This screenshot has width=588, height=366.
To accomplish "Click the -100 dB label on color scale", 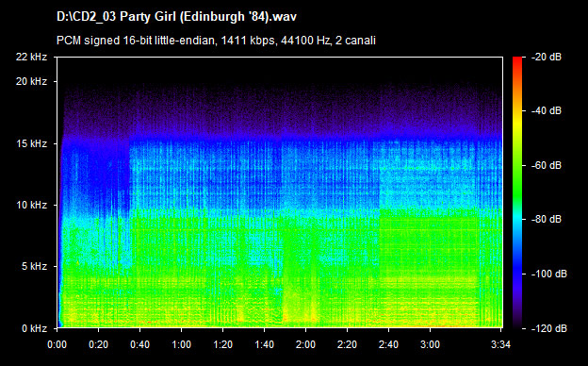I will 549,274.
